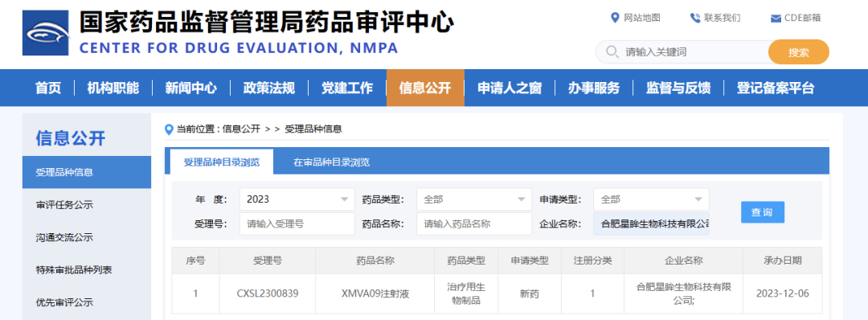Image resolution: width=868 pixels, height=320 pixels.
Task: Click the 药品名称 input field
Action: (474, 224)
